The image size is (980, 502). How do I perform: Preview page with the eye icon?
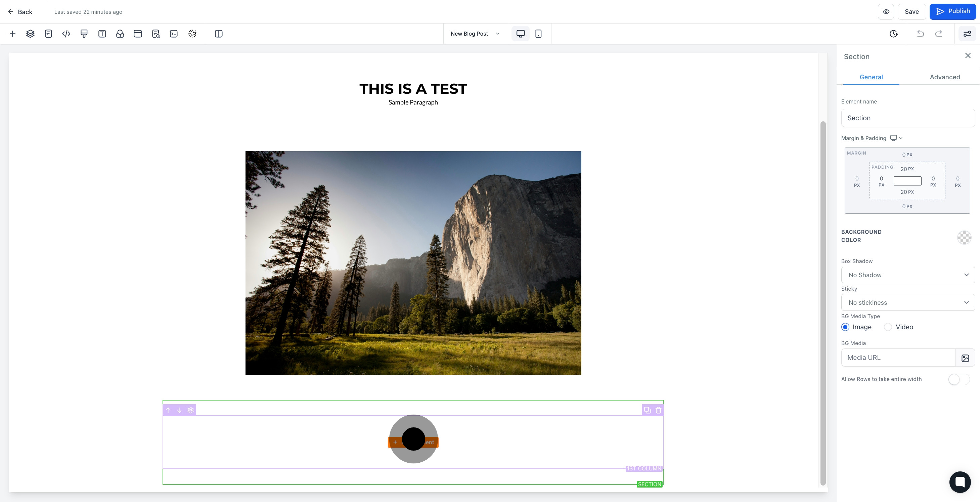(x=886, y=12)
